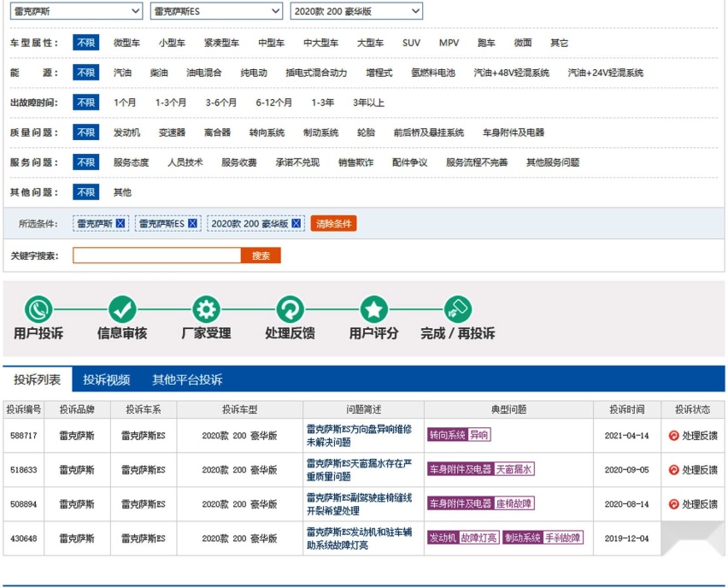Switch to the 投诉列表 tab
The width and height of the screenshot is (728, 588).
(x=37, y=379)
